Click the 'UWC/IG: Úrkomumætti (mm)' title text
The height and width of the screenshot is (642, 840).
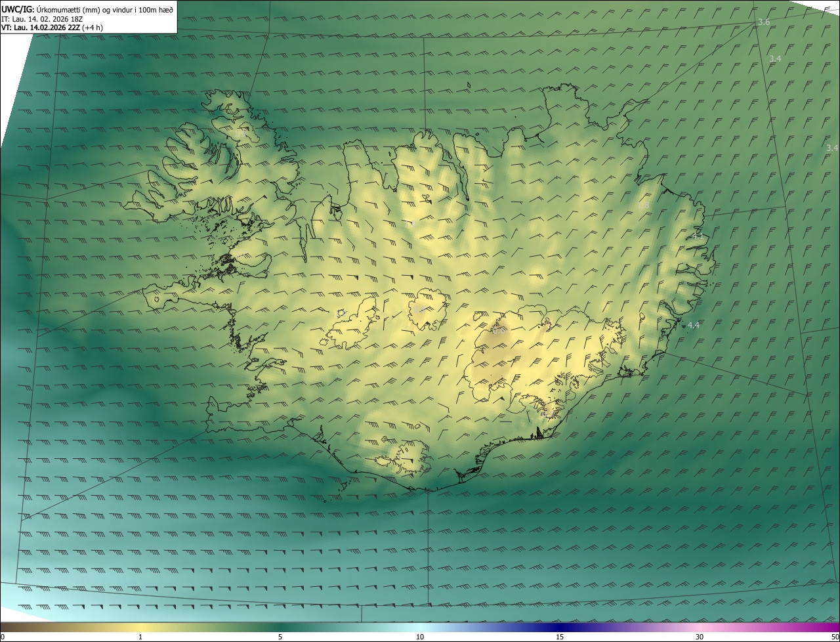click(51, 9)
